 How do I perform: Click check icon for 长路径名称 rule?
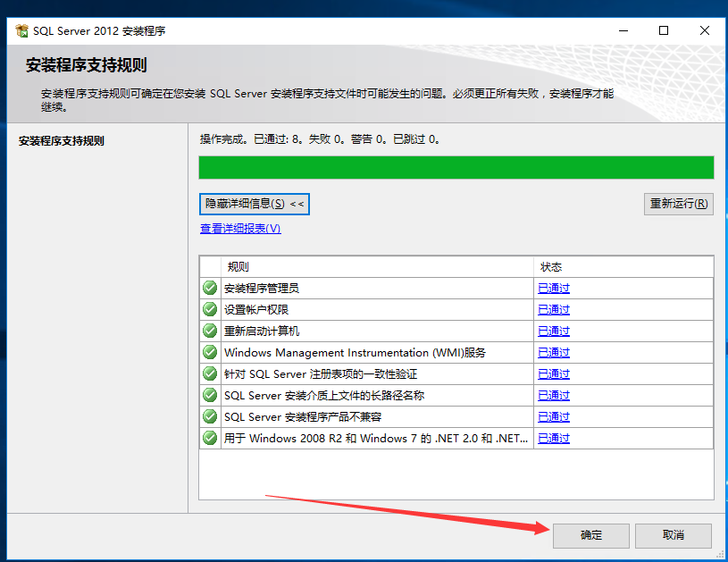210,395
